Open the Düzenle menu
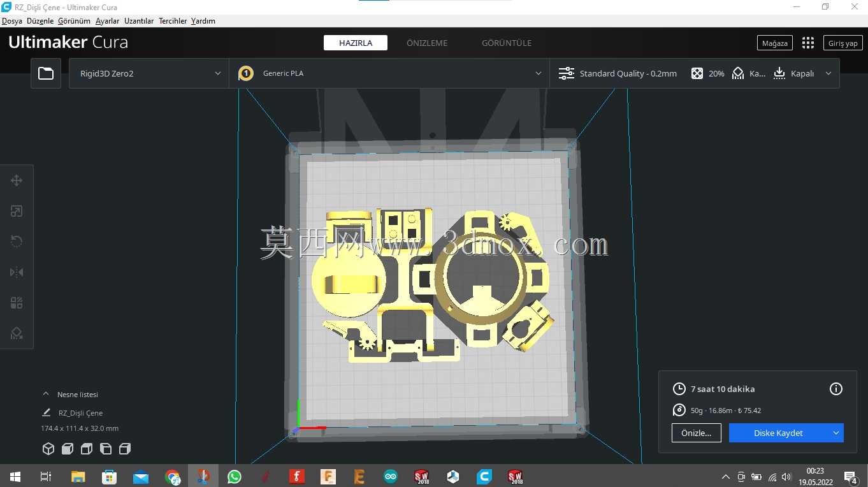Screen dimensions: 868x487 [x=40, y=21]
